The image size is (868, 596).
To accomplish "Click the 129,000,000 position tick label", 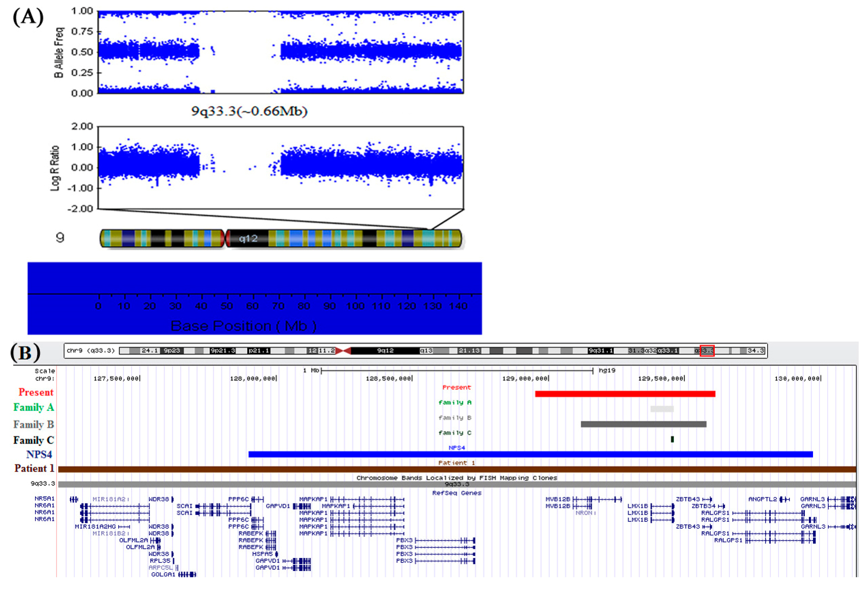I will tap(525, 379).
